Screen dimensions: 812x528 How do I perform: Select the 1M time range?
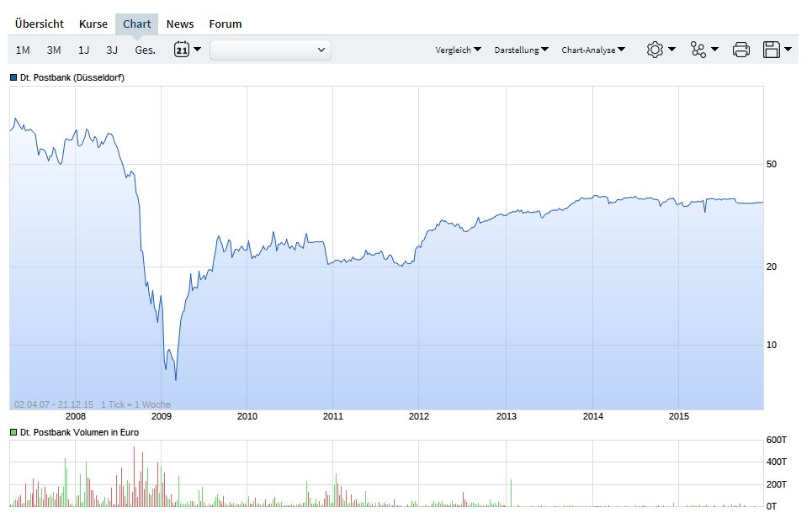pos(23,50)
